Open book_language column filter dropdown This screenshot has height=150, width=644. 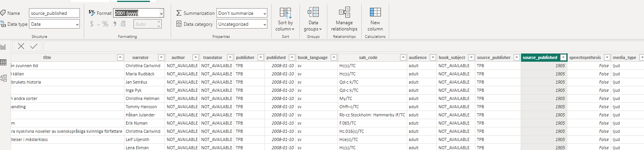pyautogui.click(x=334, y=57)
